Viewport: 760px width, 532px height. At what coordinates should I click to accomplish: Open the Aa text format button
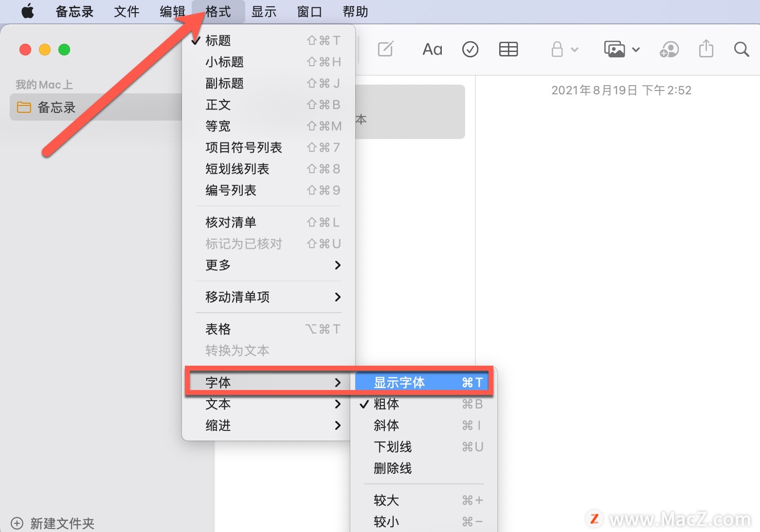click(x=432, y=49)
